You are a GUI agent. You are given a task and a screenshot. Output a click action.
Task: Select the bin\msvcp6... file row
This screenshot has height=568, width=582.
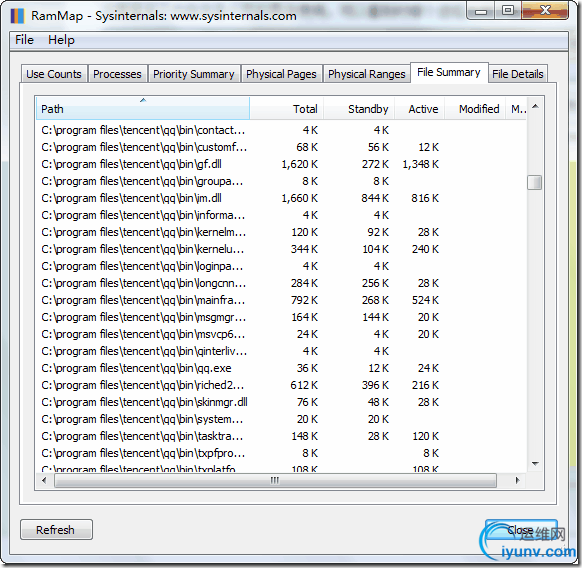coord(281,334)
